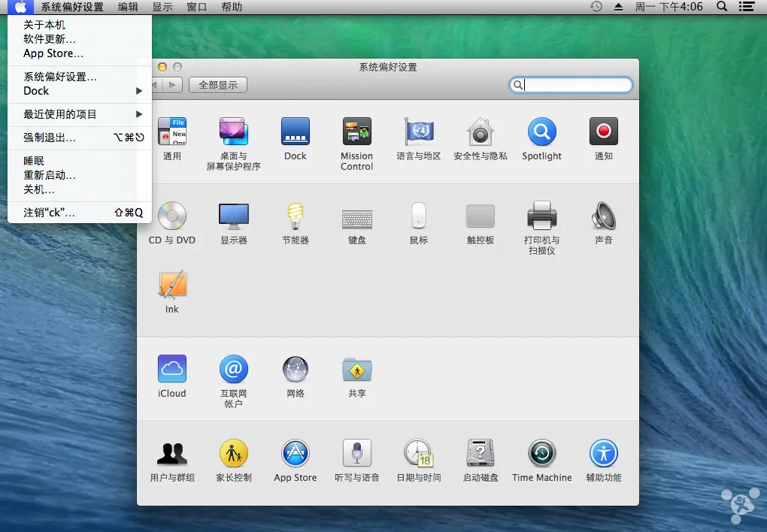Open the 辅助功能 accessibility pane
This screenshot has height=532, width=767.
tap(603, 454)
